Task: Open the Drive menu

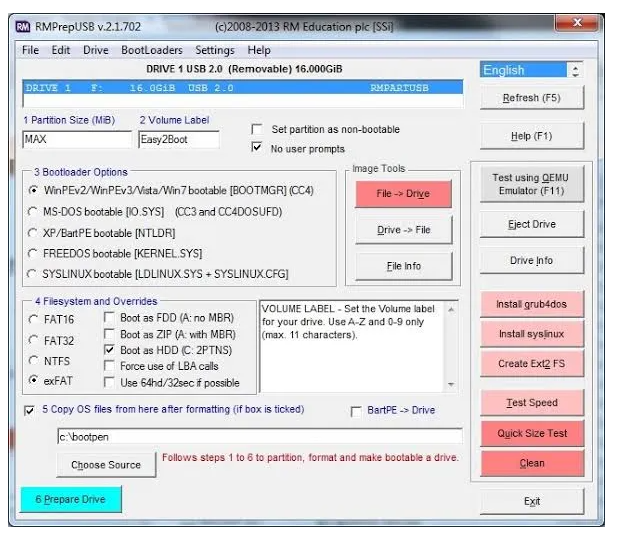Action: click(x=96, y=50)
